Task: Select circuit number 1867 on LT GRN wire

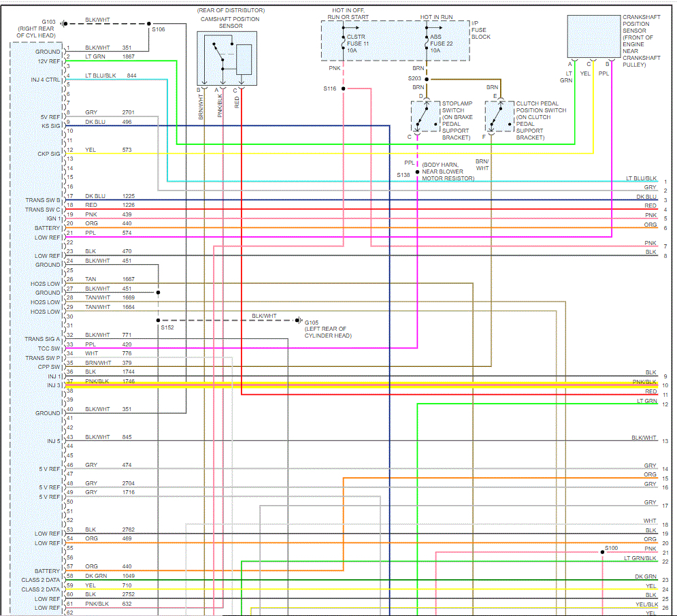Action: click(x=128, y=56)
